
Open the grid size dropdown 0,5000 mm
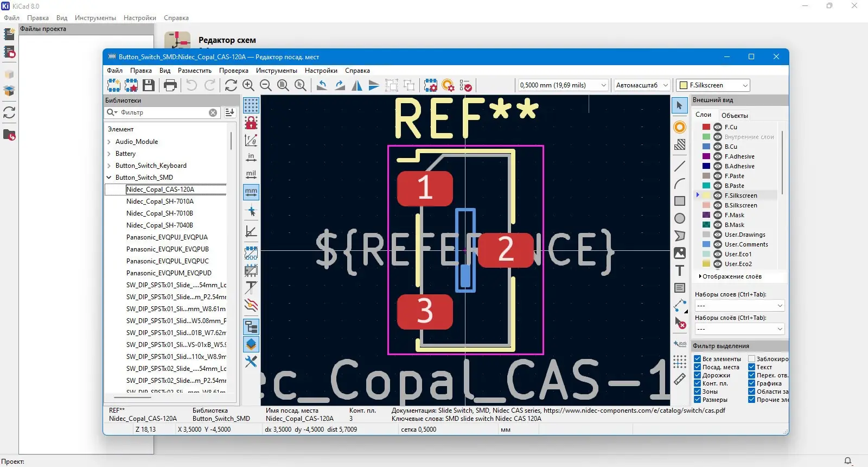(x=563, y=85)
